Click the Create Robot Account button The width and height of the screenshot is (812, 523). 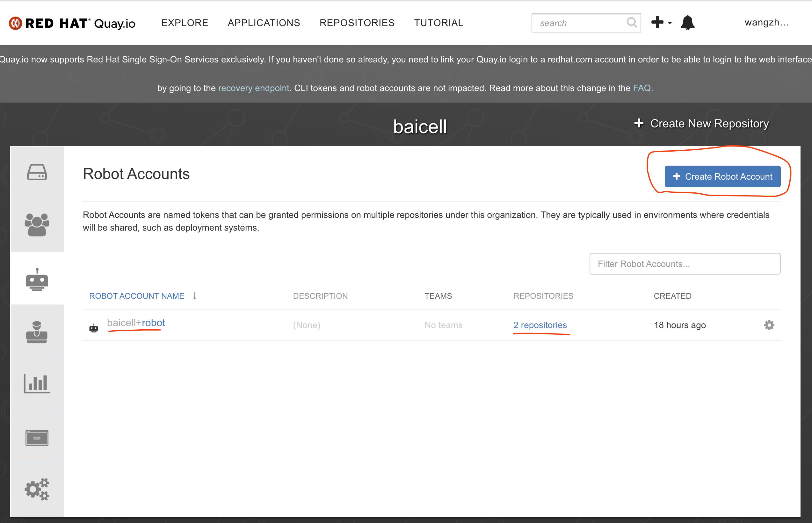tap(722, 176)
